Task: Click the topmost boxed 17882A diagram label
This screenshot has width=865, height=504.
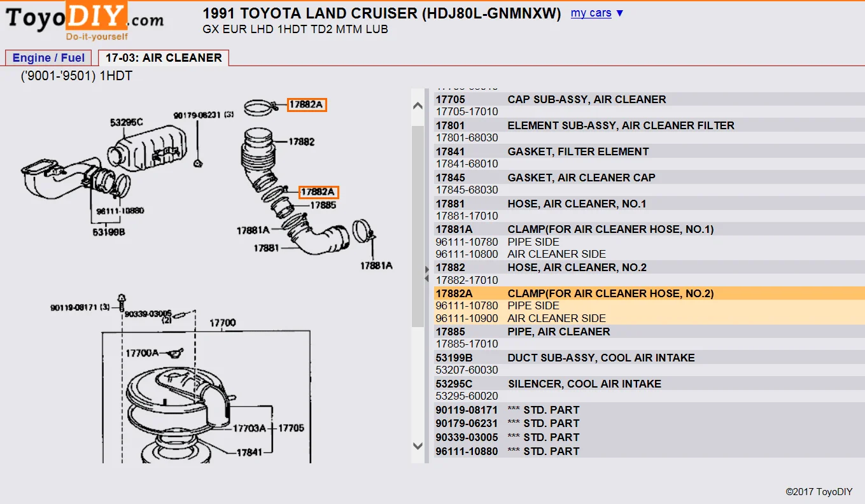Action: click(306, 104)
